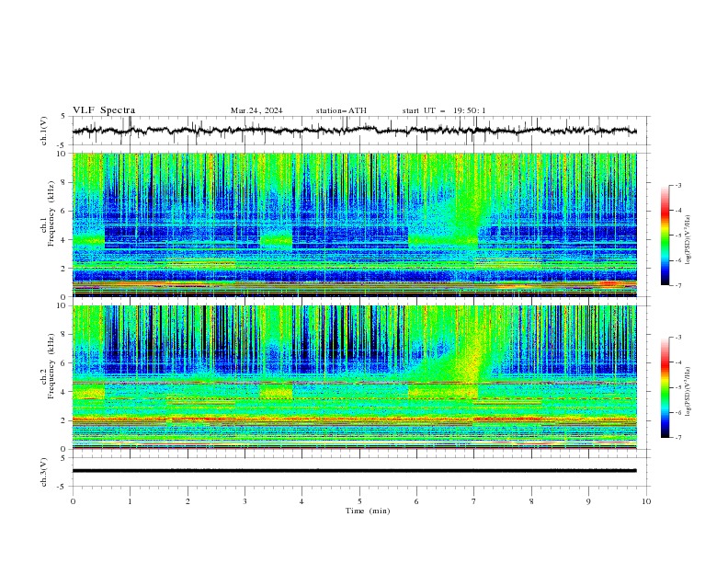This screenshot has width=728, height=563.
Task: Click the ch.1 colorbar "log(PSD)(V²/Hz)" label
Action: (x=688, y=240)
